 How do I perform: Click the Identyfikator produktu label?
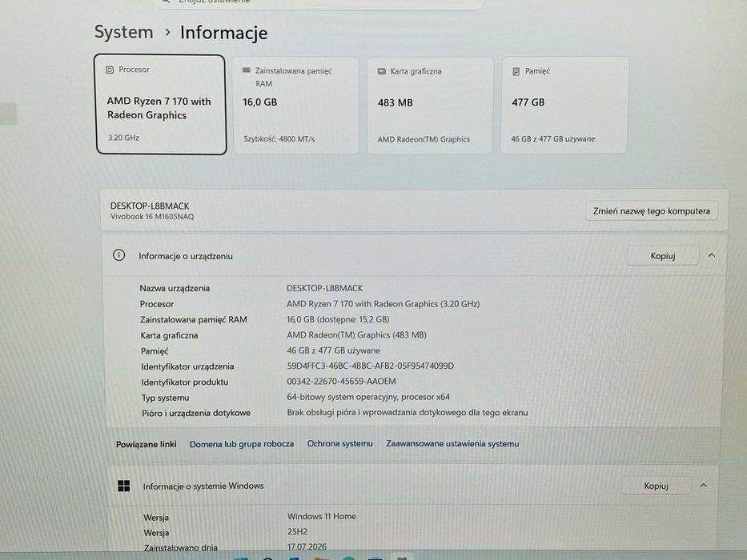click(x=184, y=382)
